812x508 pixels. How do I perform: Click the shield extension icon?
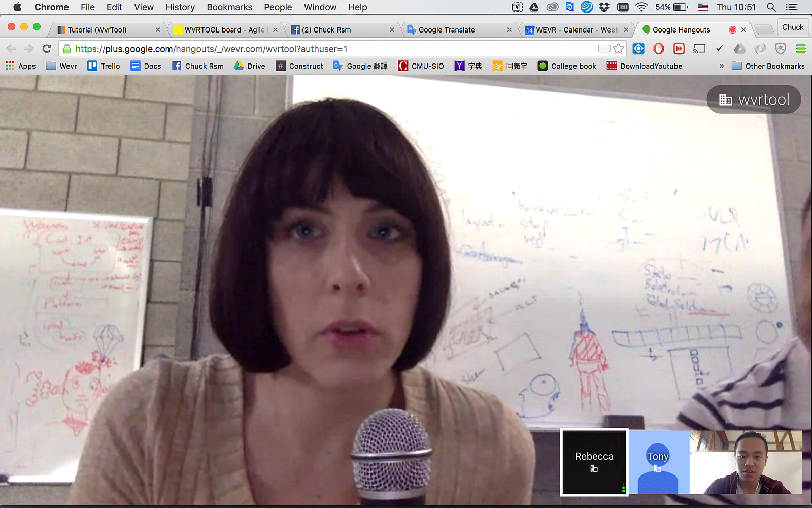tap(781, 49)
